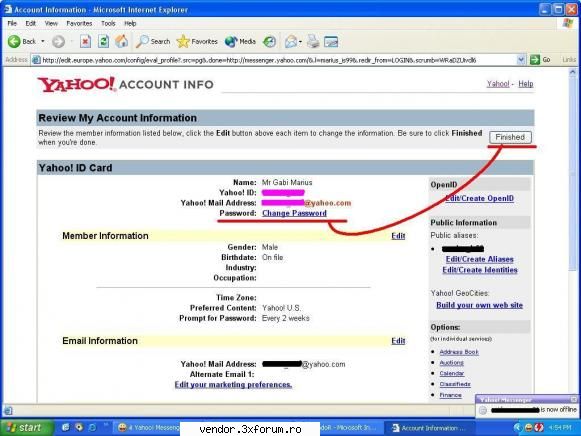Image resolution: width=581 pixels, height=436 pixels.
Task: Expand the Back button history dropdown
Action: tap(43, 41)
